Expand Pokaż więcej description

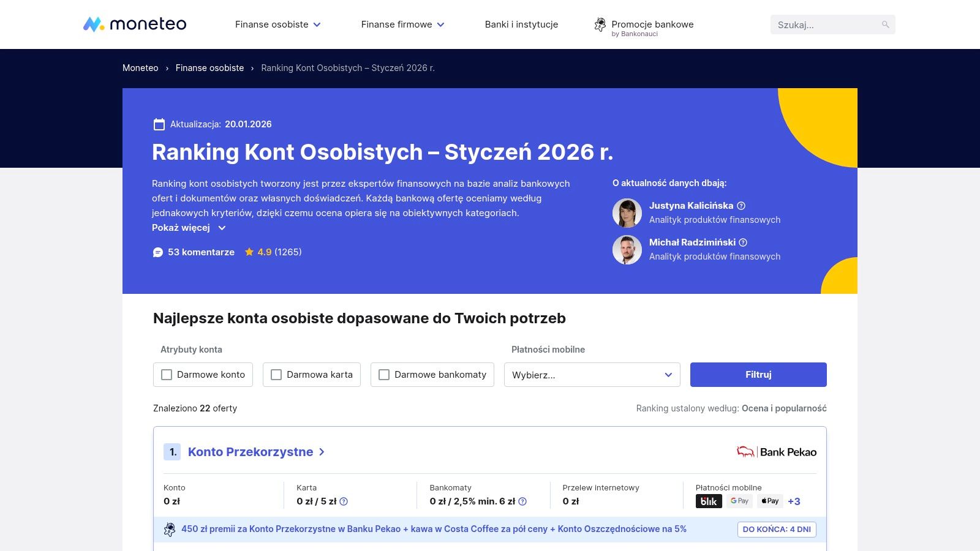[x=189, y=228]
